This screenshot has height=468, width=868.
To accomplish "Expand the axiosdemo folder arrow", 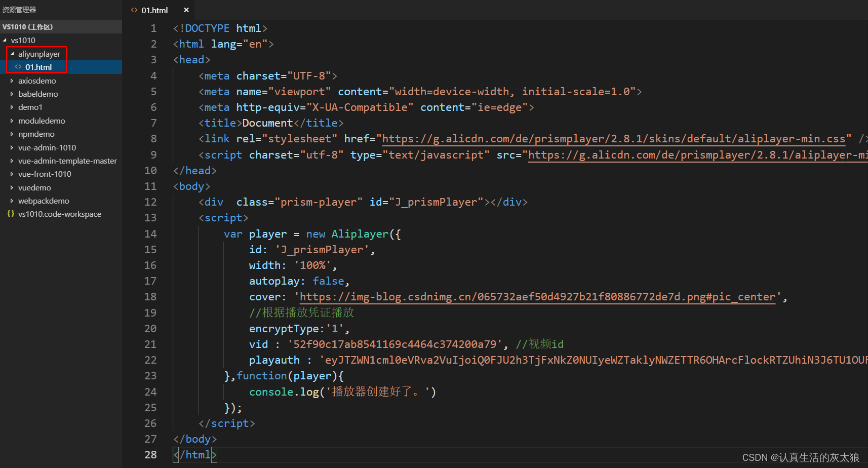I will (12, 81).
